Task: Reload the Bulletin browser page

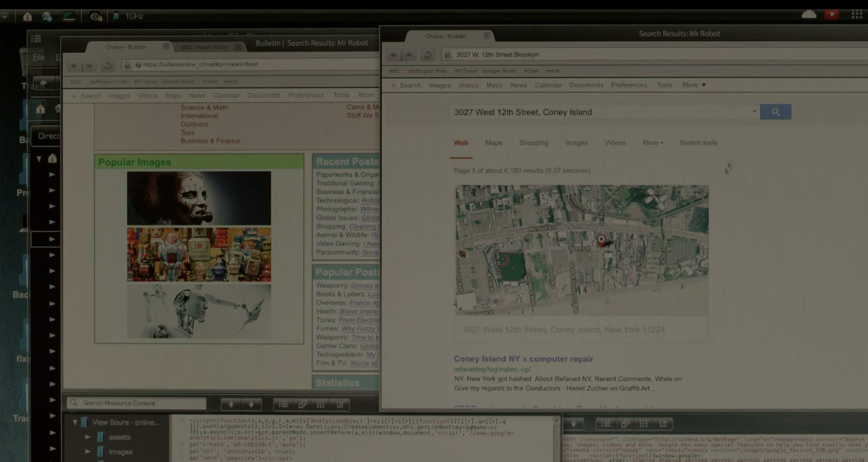Action: click(107, 66)
